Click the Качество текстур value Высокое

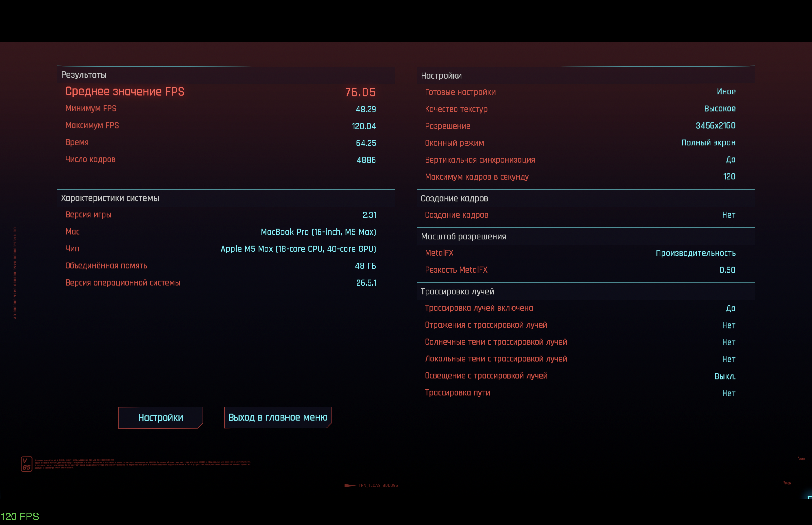point(720,109)
